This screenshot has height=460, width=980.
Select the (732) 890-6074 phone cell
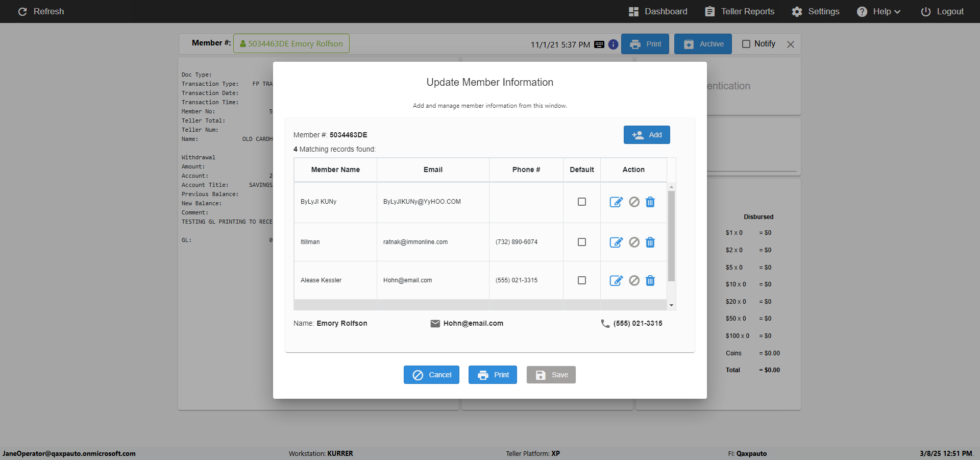[526, 242]
